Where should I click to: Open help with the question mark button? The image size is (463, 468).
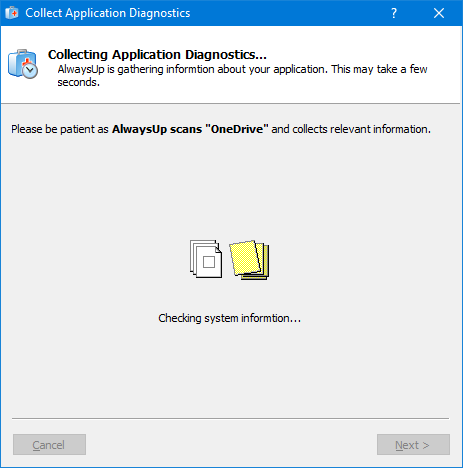(x=394, y=13)
